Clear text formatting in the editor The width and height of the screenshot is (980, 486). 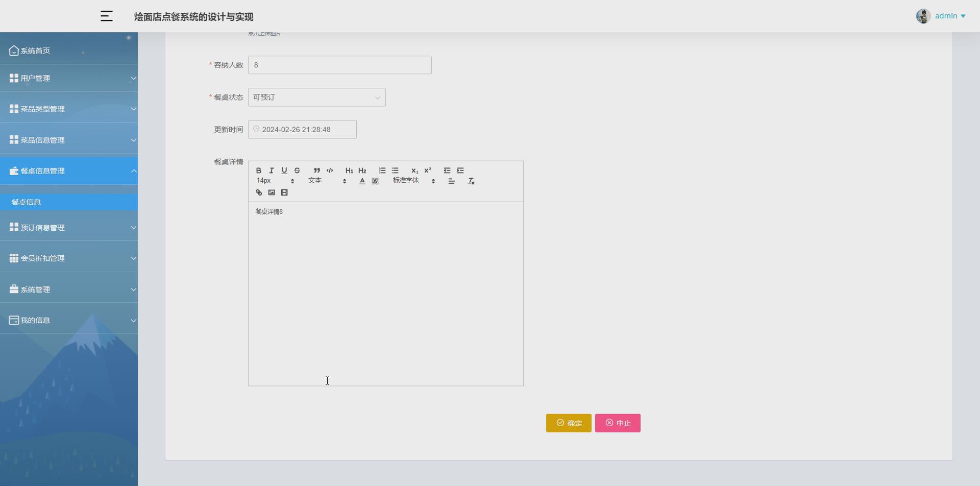(x=472, y=181)
